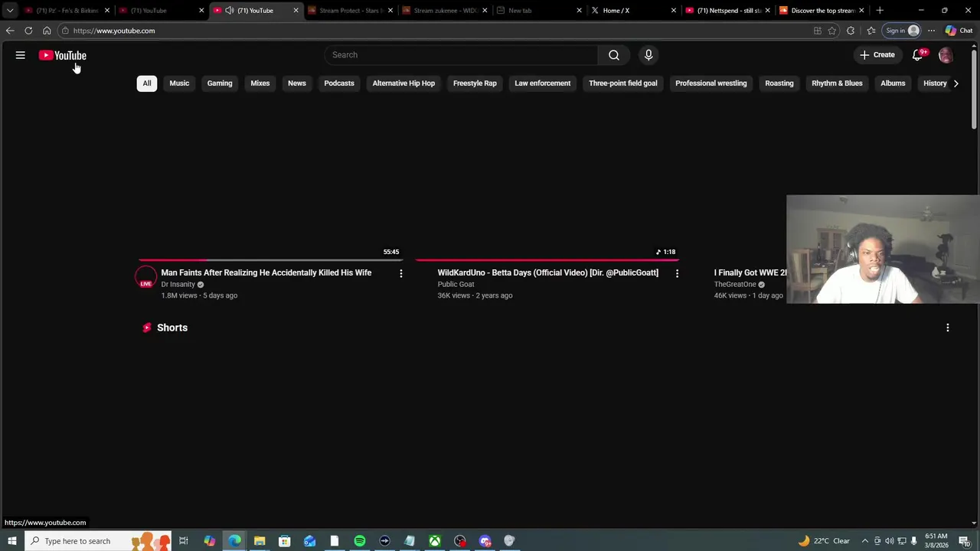This screenshot has width=980, height=551.
Task: Open Windows Start menu
Action: [11, 541]
